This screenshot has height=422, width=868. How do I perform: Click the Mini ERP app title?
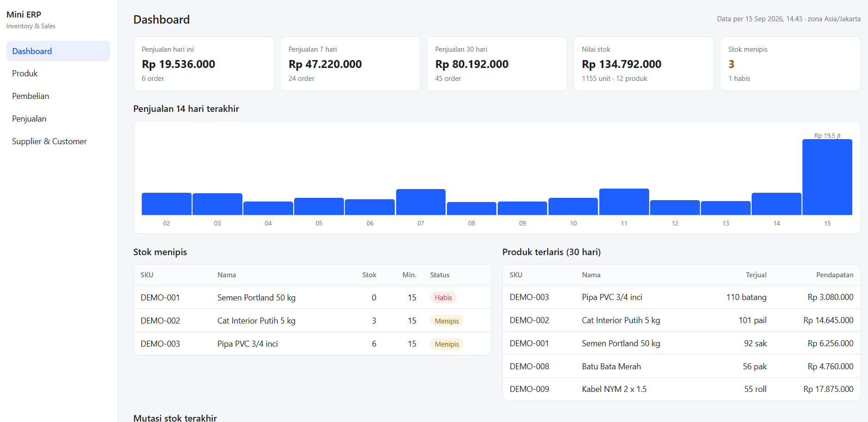coord(24,14)
